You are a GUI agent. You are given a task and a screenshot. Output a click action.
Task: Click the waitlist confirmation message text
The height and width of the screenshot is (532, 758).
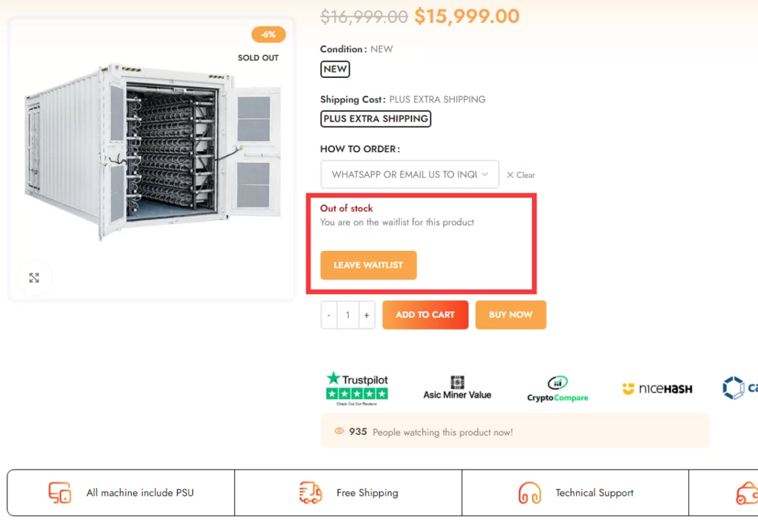[x=397, y=222]
